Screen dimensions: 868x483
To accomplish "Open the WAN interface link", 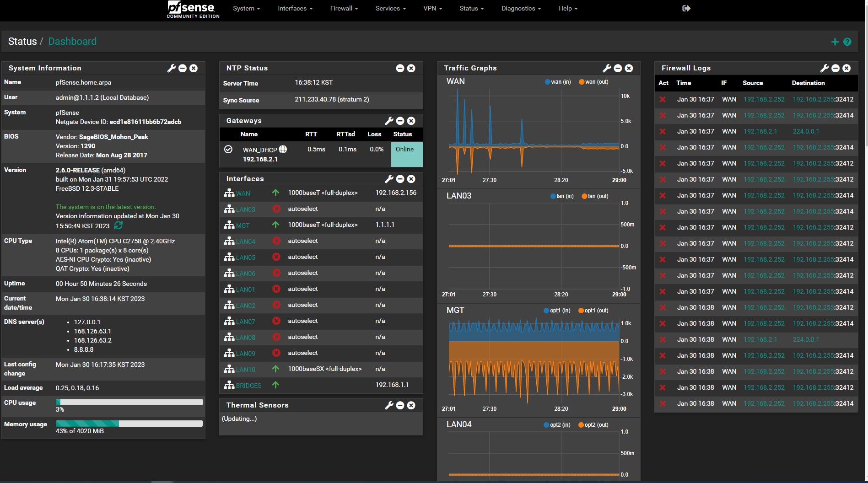I will 243,193.
